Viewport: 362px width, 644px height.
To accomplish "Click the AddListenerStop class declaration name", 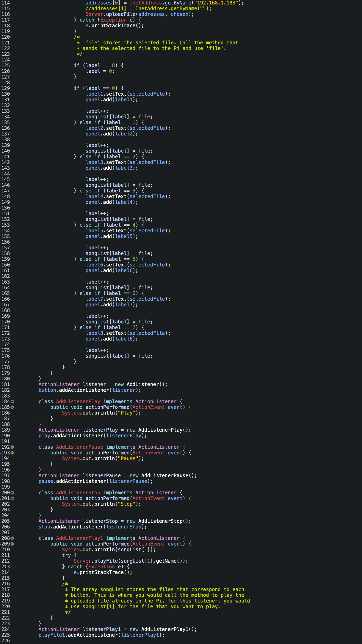I will click(x=78, y=492).
